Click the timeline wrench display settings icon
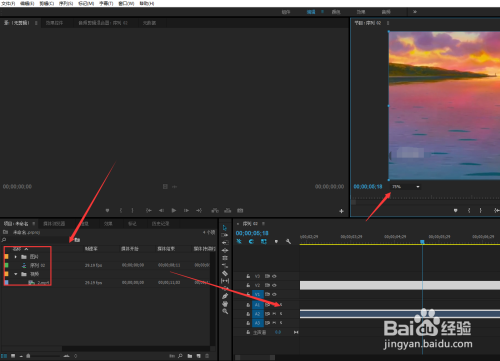The height and width of the screenshot is (361, 500). tap(288, 241)
